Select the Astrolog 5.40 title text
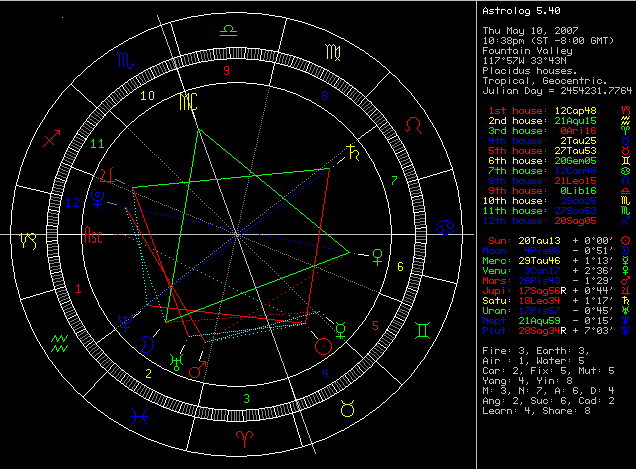This screenshot has height=469, width=636. click(x=518, y=11)
